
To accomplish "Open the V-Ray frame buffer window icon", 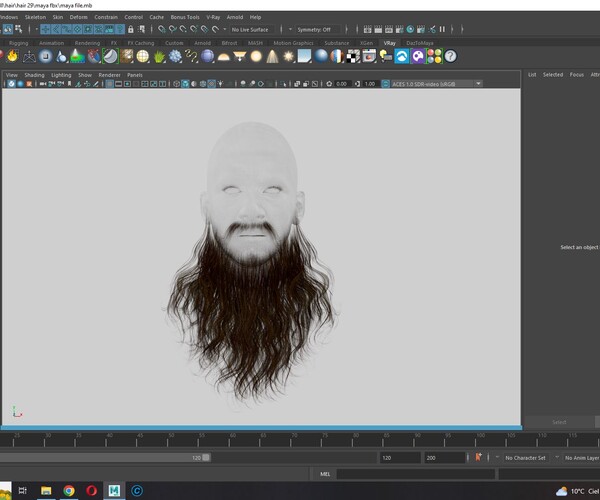I will 369,56.
